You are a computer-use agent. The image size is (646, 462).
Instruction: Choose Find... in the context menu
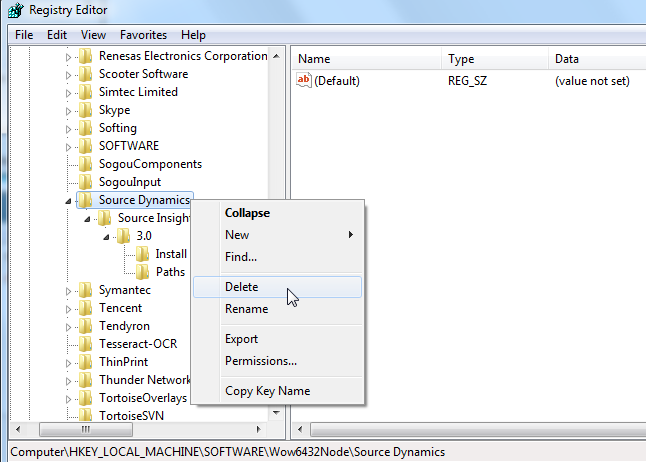coord(277,257)
